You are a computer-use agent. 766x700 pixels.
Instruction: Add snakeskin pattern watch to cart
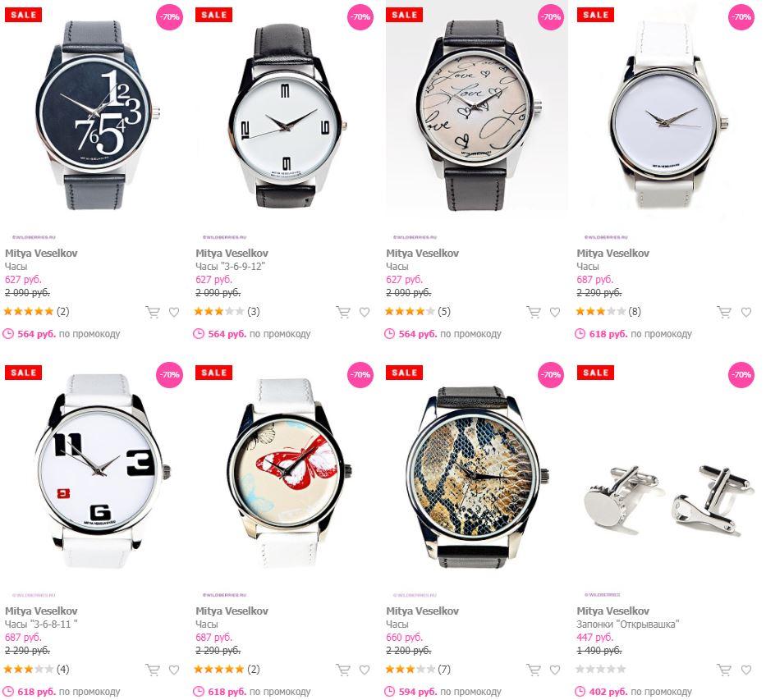pos(534,670)
